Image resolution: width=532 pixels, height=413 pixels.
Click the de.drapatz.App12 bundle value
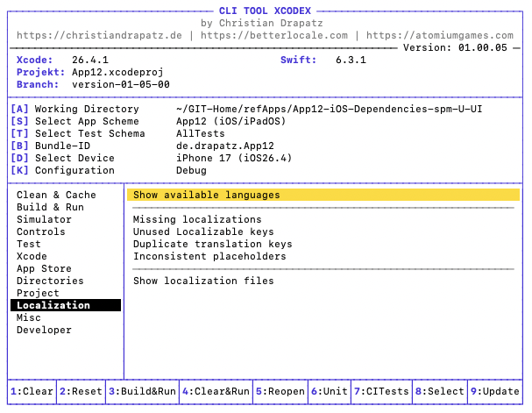pyautogui.click(x=225, y=146)
